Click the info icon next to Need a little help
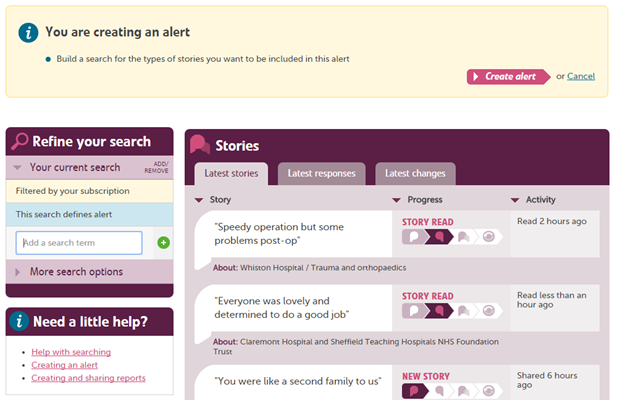 pos(19,321)
